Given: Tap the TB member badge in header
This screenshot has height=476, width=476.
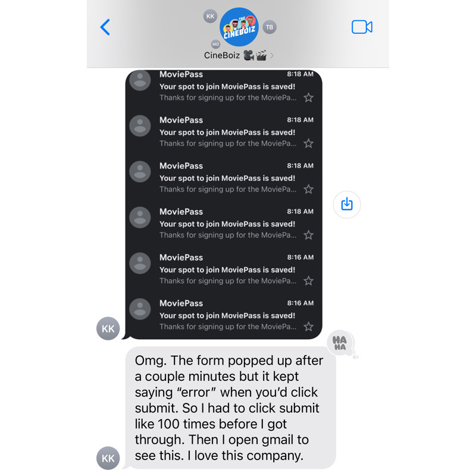Looking at the screenshot, I should 270,27.
